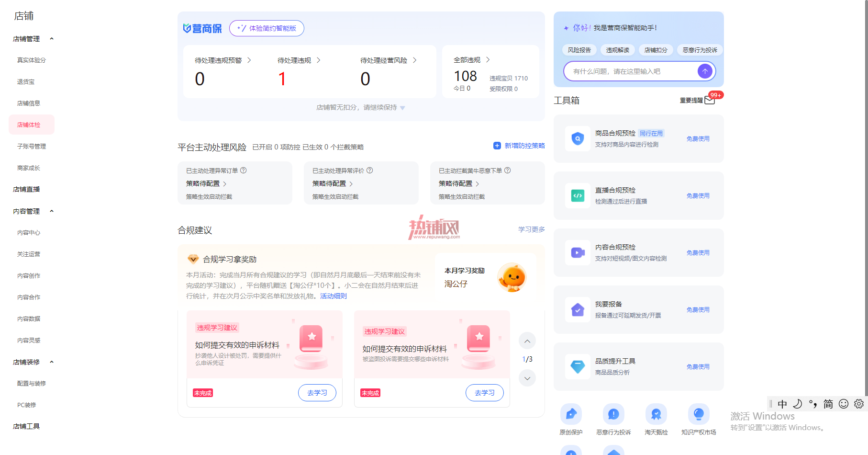Open the 品质提升工具 diamond icon

578,367
